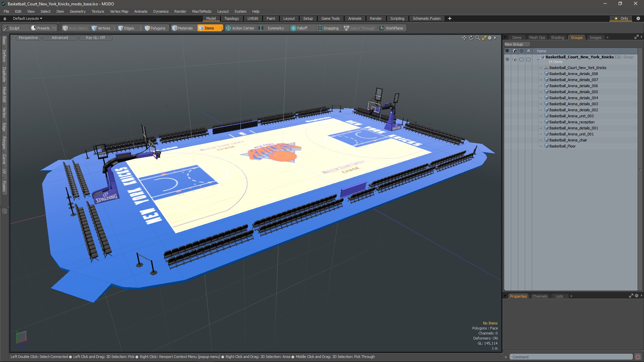The image size is (644, 362).
Task: Open the Perspective view type dropdown
Action: [x=28, y=38]
